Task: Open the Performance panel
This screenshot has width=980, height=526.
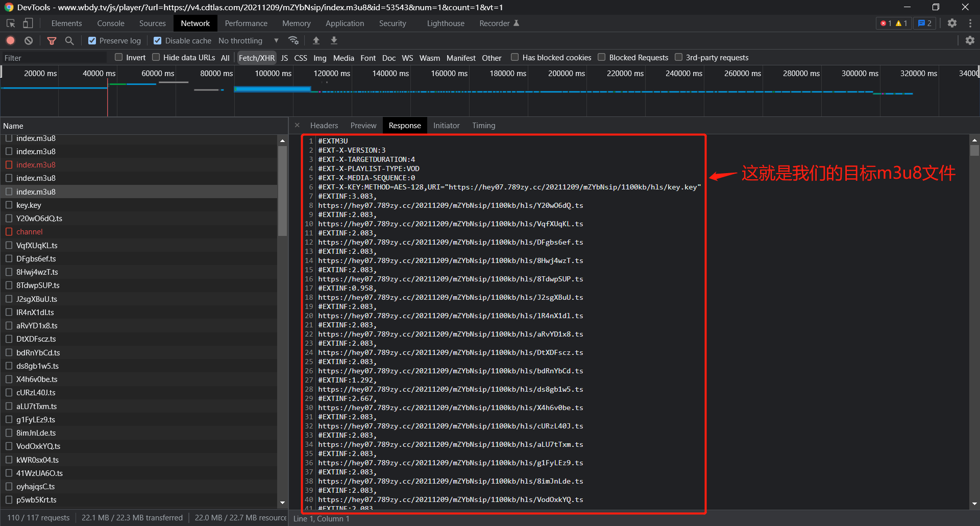Action: pos(246,23)
